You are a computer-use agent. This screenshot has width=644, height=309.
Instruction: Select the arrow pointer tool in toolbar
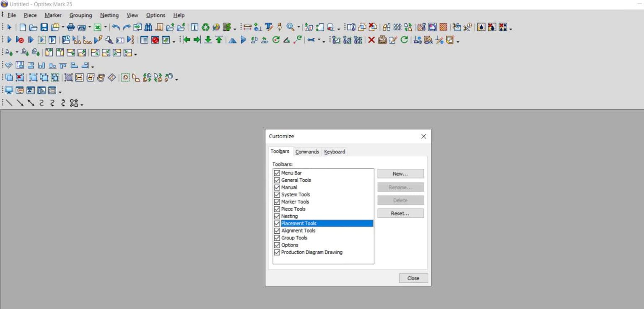point(9,27)
